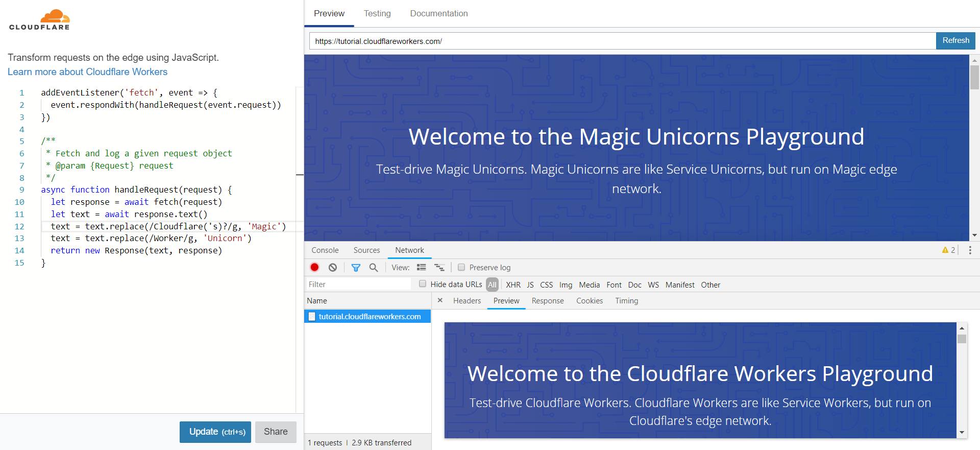Open Learn more about Cloudflare Workers link

87,72
